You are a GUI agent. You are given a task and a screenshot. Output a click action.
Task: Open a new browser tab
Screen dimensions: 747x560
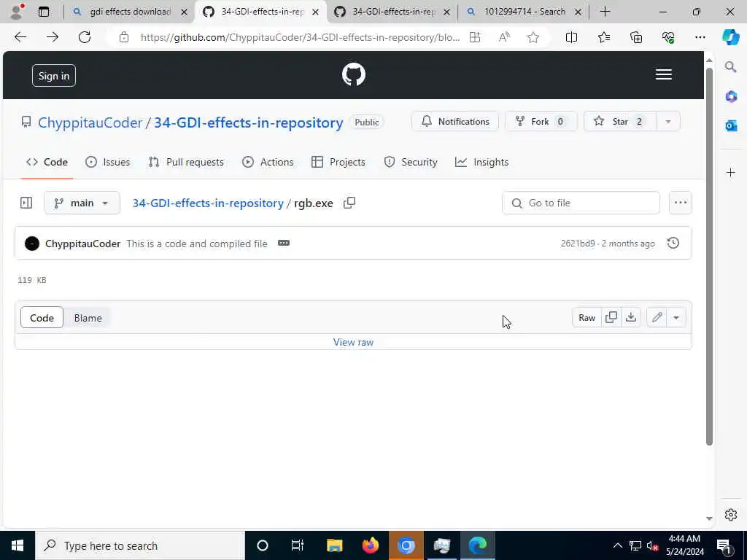605,12
